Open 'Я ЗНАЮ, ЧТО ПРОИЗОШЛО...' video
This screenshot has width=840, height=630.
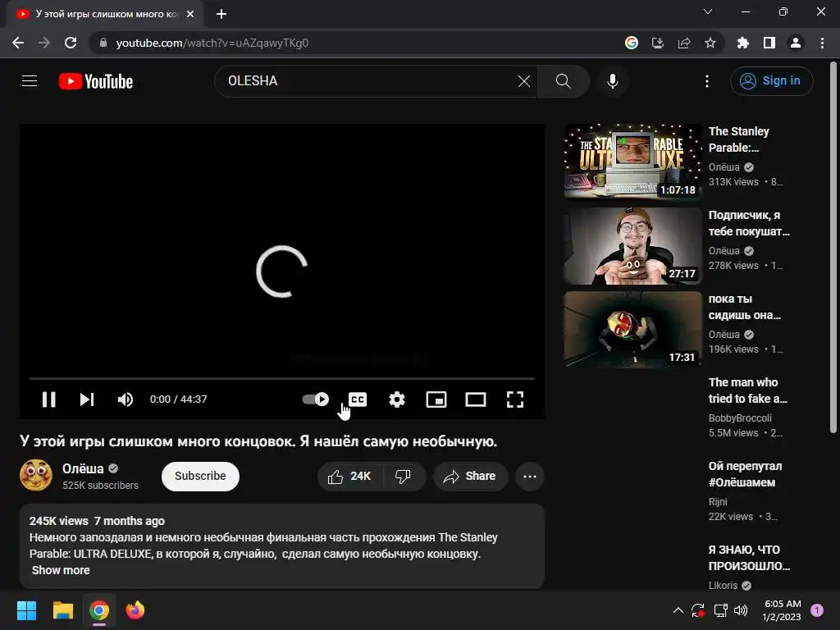click(749, 558)
